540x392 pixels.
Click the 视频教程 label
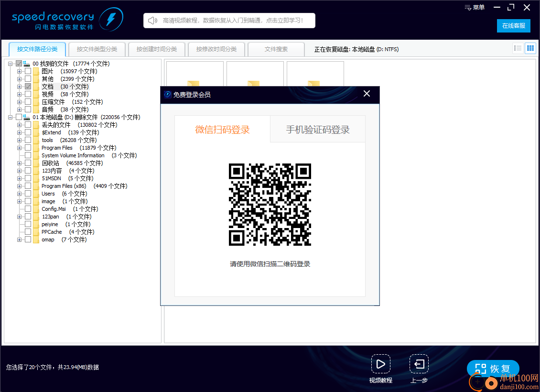pyautogui.click(x=380, y=381)
